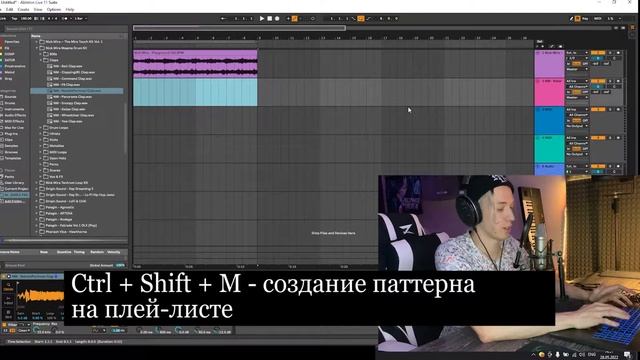Select Max for Live category in browser
Viewport: 640px width, 360px height.
pos(14,127)
